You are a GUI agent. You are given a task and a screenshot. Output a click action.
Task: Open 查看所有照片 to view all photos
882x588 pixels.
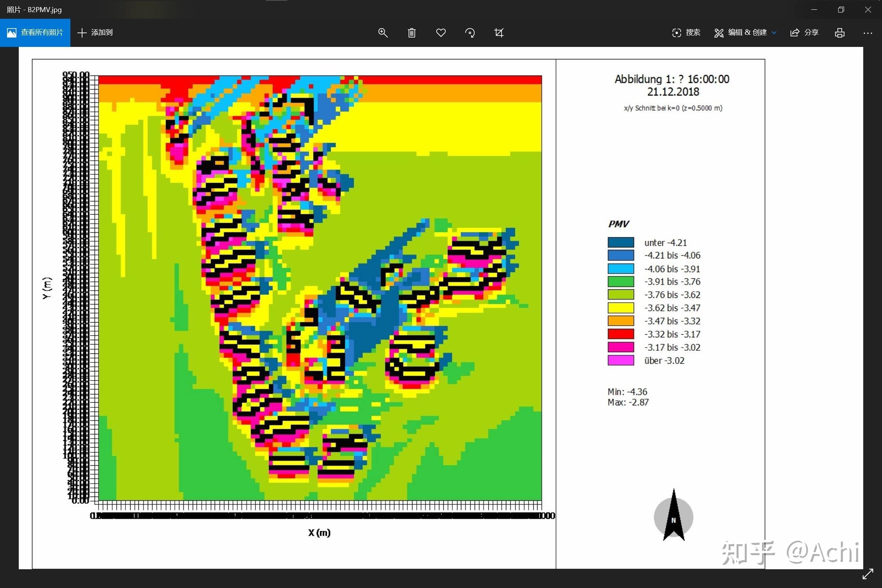click(35, 33)
